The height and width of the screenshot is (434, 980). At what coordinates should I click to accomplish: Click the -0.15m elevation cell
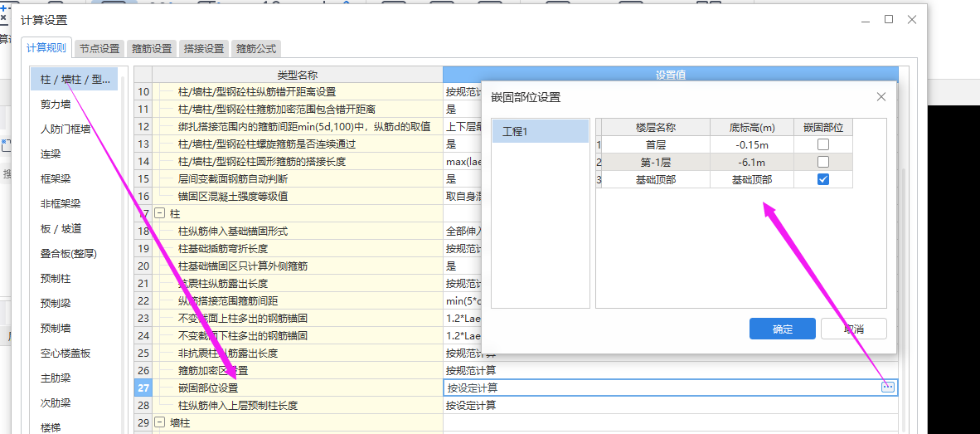click(752, 144)
